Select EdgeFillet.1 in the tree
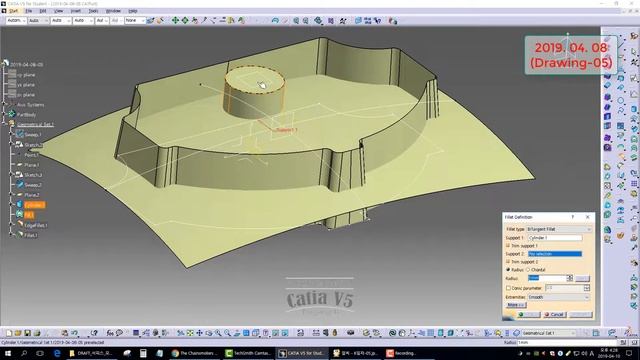 pyautogui.click(x=36, y=225)
